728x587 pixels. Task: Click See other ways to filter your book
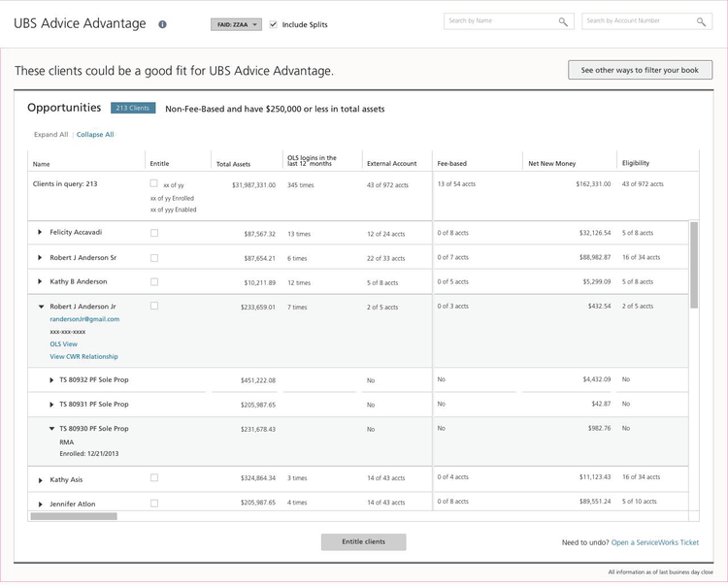[640, 70]
